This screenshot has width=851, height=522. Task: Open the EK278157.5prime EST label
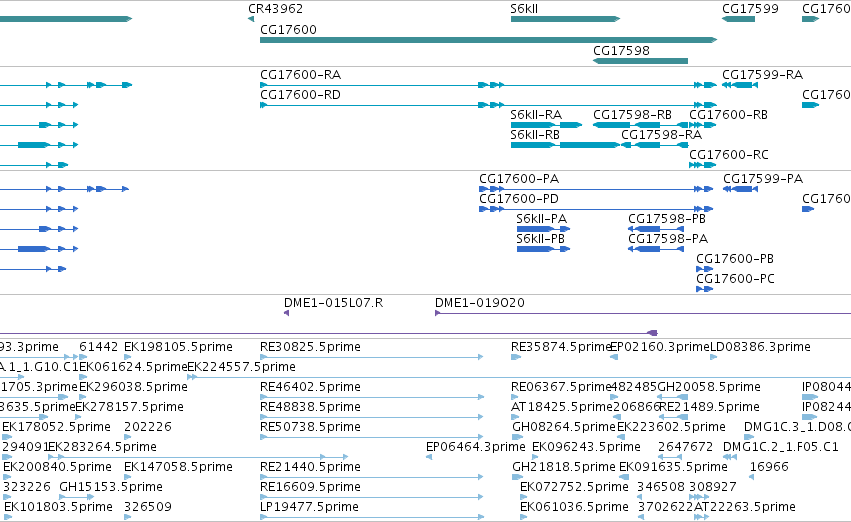(129, 407)
